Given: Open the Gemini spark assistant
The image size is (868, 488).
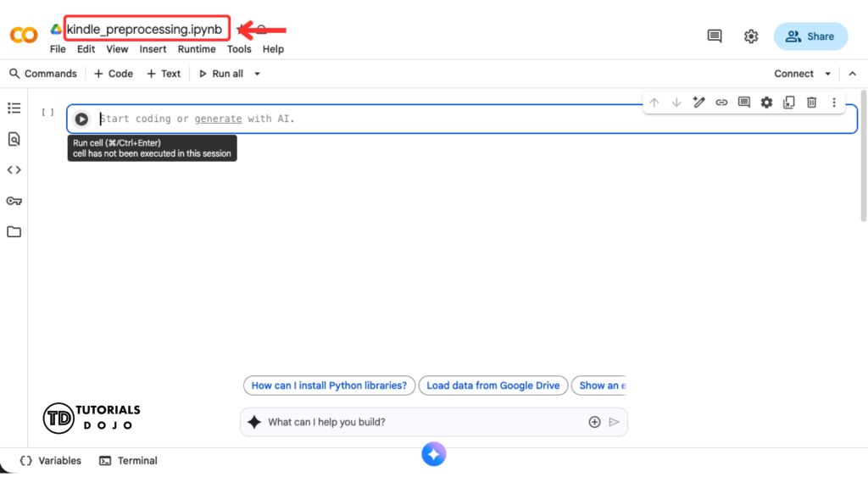Looking at the screenshot, I should [x=433, y=454].
